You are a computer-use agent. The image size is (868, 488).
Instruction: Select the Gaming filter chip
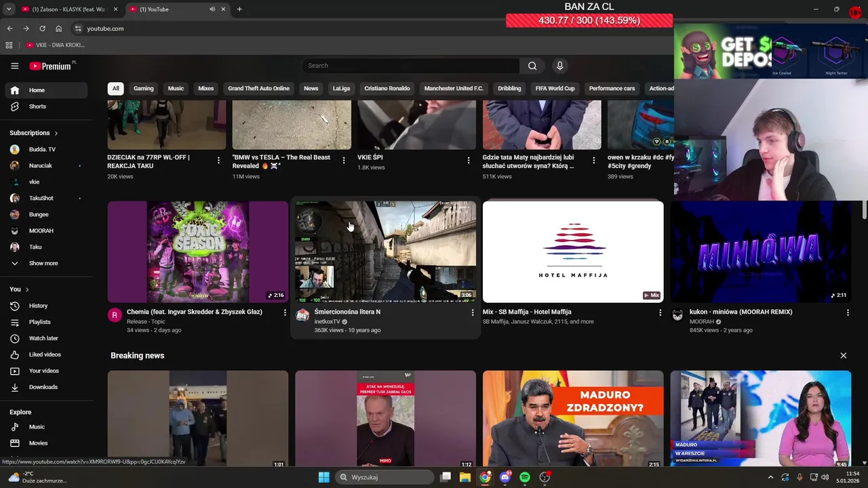click(x=143, y=89)
